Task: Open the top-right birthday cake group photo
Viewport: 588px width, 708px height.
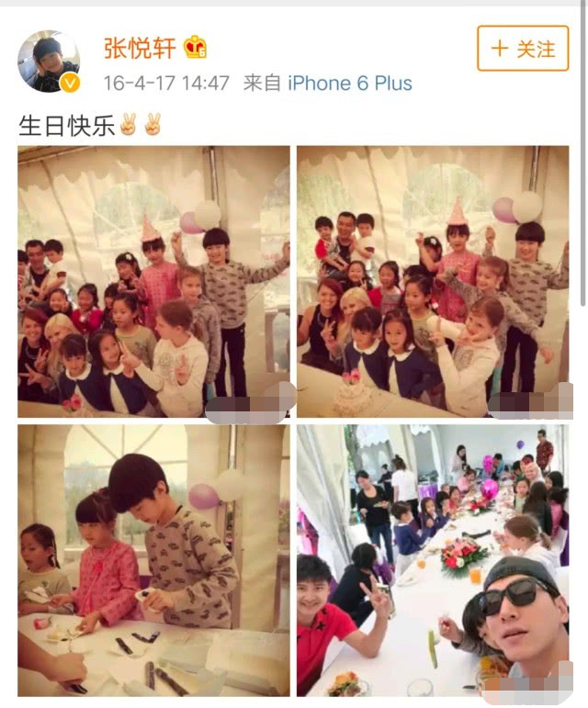Action: point(433,281)
